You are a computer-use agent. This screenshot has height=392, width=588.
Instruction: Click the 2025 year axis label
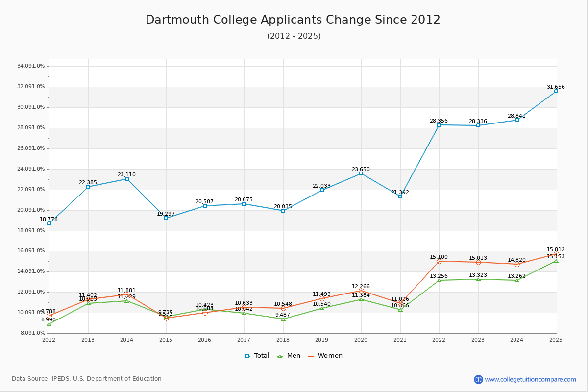[556, 339]
